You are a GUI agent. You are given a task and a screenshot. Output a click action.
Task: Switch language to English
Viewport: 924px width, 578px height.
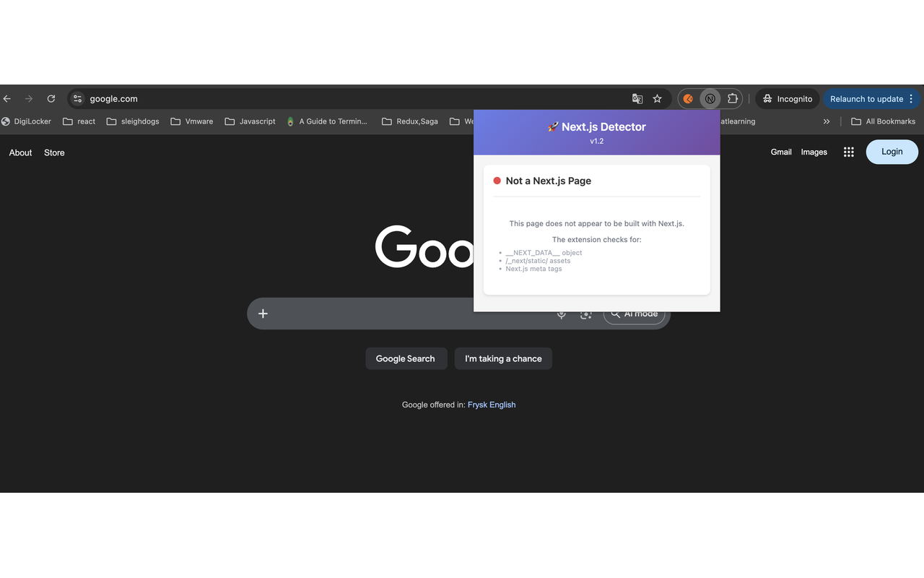(502, 405)
